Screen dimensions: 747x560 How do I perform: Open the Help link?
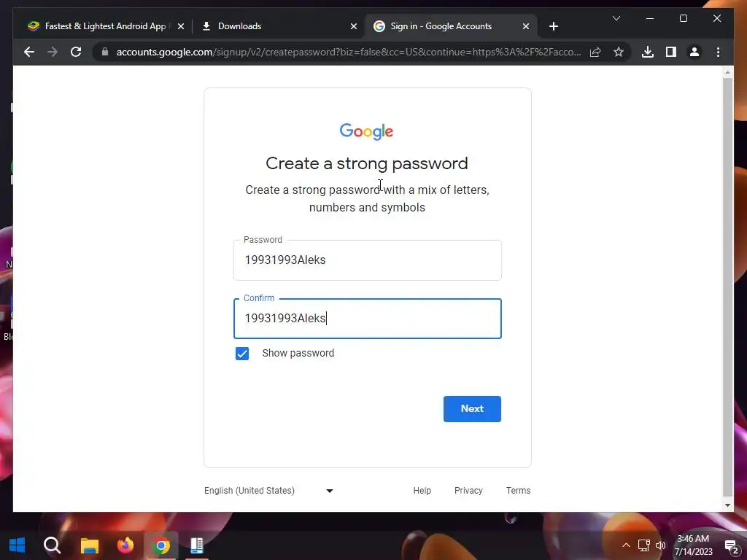pyautogui.click(x=422, y=491)
